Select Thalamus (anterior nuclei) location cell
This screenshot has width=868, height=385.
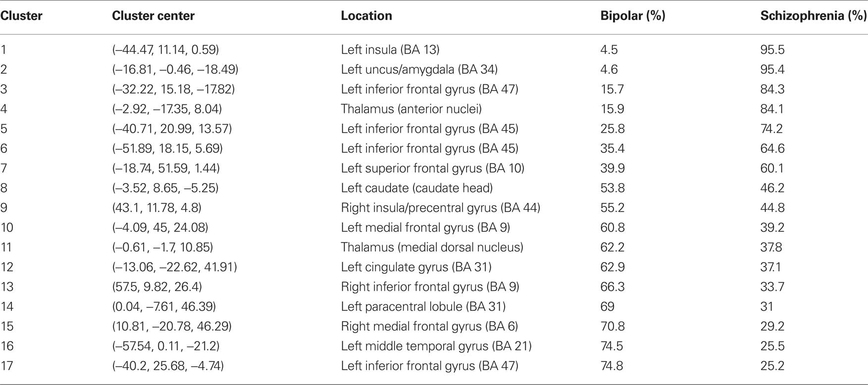click(411, 109)
